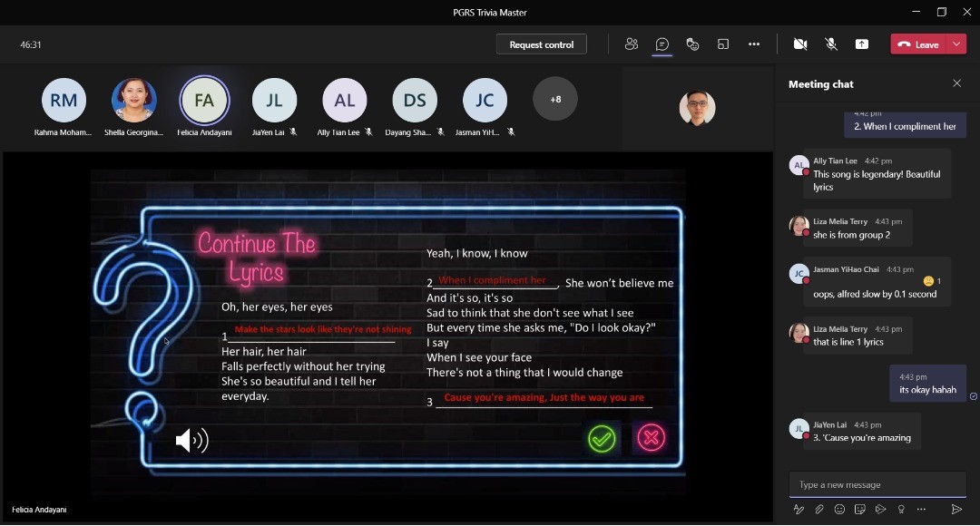Click the share content icon
Screen dimensions: 980x526
pos(861,44)
